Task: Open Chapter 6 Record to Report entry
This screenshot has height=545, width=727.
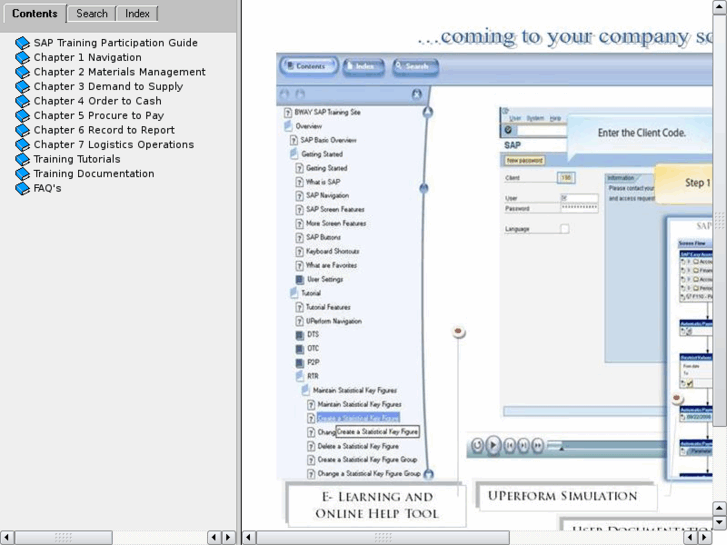Action: tap(104, 130)
